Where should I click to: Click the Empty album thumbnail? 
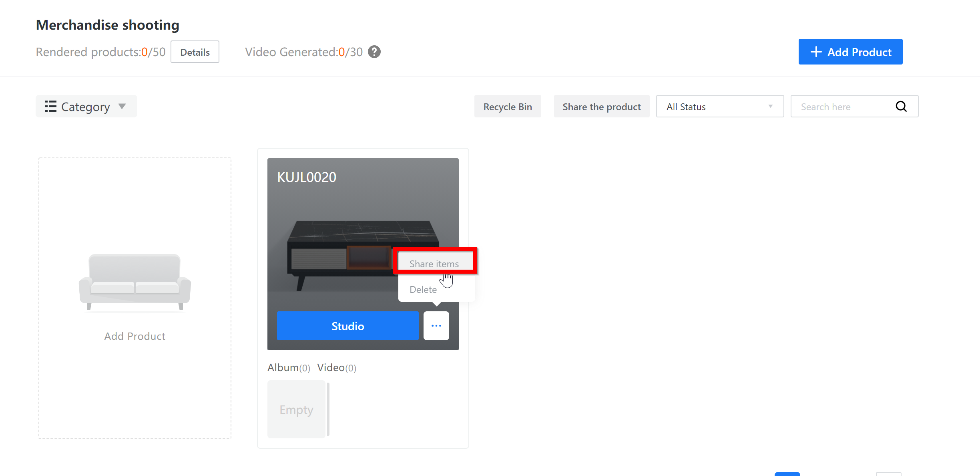[296, 409]
